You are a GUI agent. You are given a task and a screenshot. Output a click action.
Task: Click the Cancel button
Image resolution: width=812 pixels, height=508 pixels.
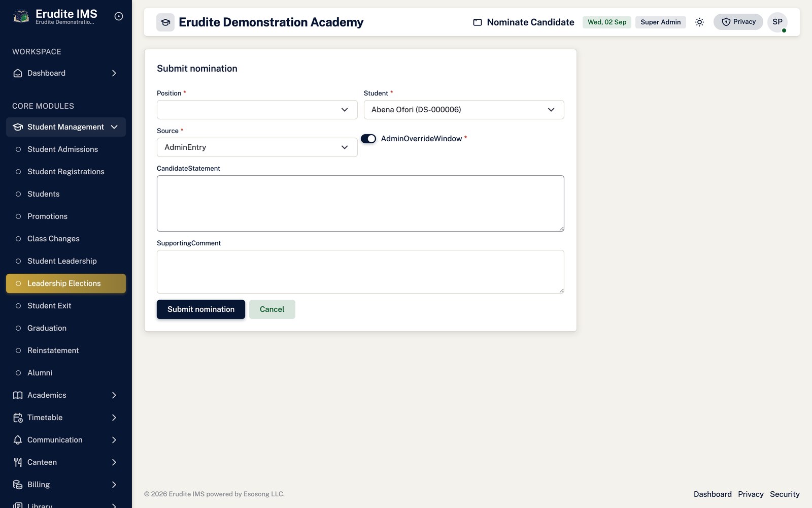272,309
